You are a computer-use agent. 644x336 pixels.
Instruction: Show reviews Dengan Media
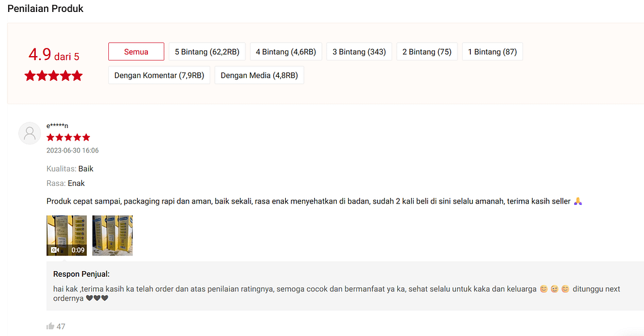[x=259, y=76]
